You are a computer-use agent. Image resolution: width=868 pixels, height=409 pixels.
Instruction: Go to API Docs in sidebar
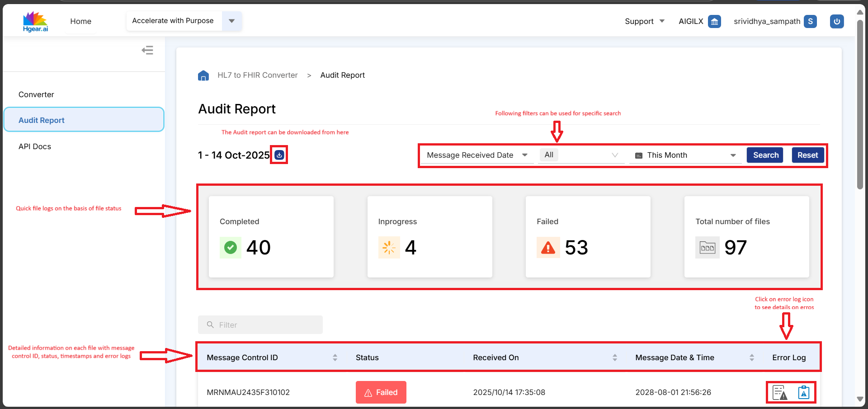[35, 146]
